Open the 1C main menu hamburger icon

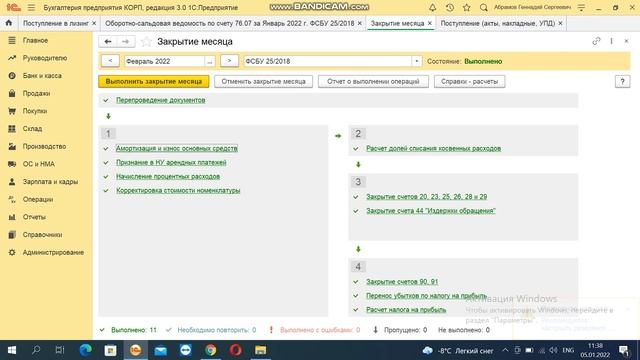pos(31,8)
